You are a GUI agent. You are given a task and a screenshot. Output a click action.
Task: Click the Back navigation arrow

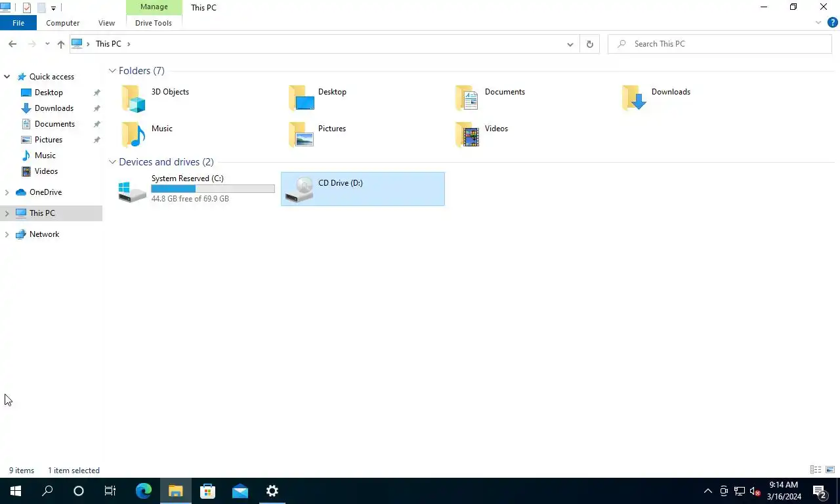point(12,44)
